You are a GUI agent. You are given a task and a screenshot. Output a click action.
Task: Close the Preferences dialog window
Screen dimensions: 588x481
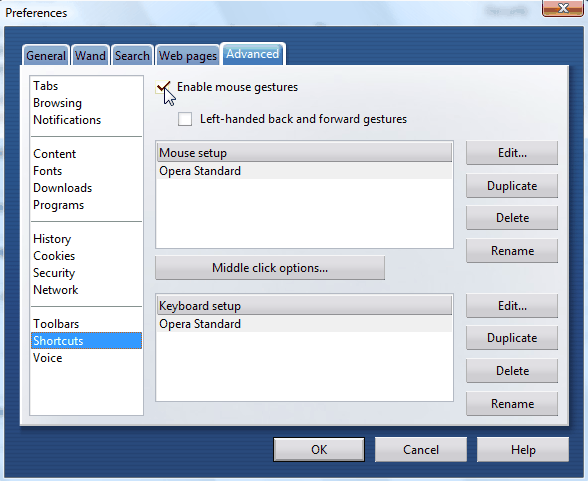(562, 8)
